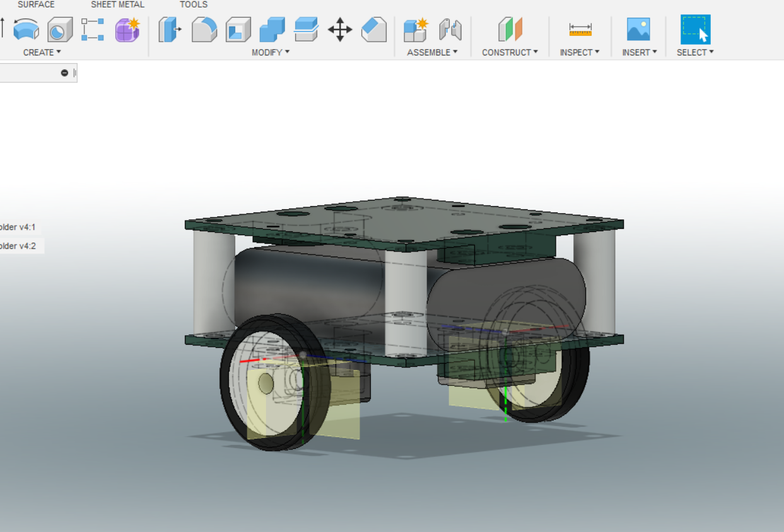Select the 'older v4:2' component entry
The image size is (784, 532).
(x=18, y=246)
